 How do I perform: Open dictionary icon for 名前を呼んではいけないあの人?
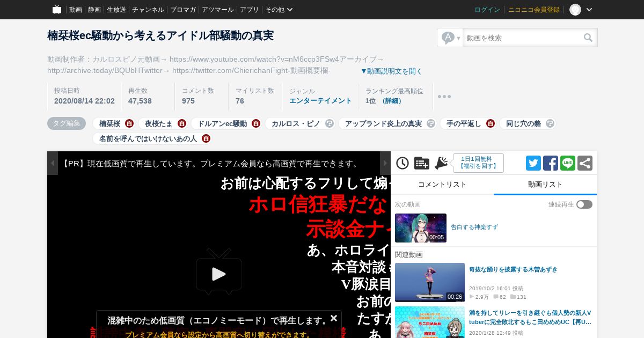206,138
